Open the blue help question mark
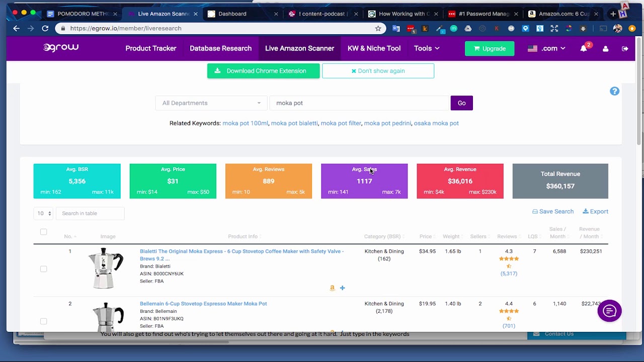 coord(614,91)
